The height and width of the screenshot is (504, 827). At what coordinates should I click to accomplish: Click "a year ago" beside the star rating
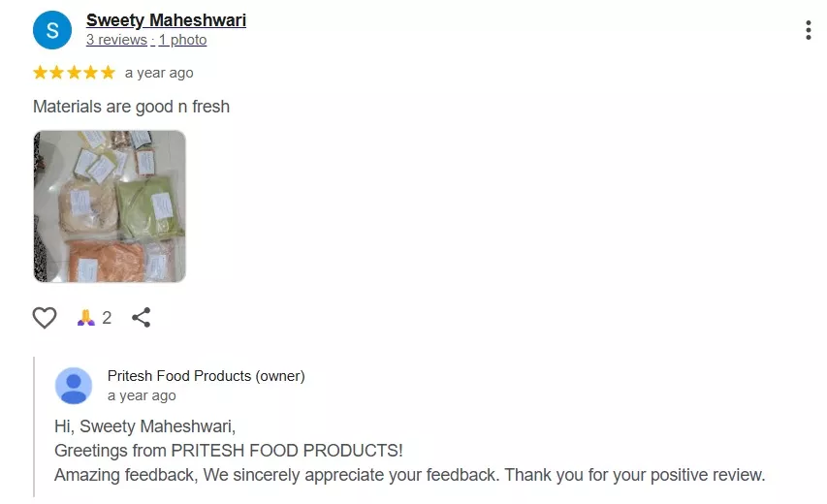click(x=159, y=73)
